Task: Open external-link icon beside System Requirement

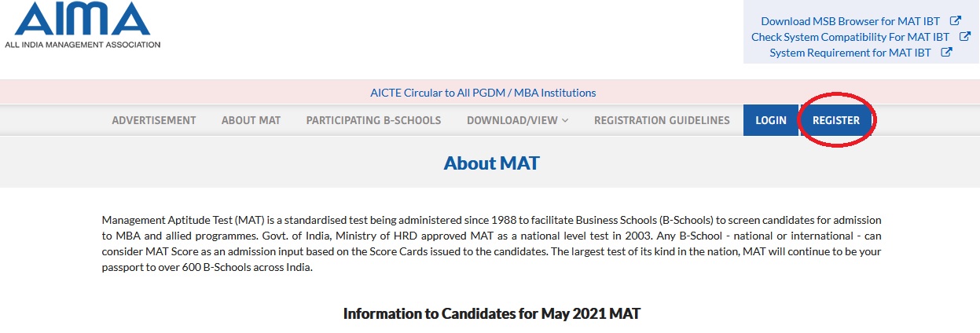Action: coord(947,53)
